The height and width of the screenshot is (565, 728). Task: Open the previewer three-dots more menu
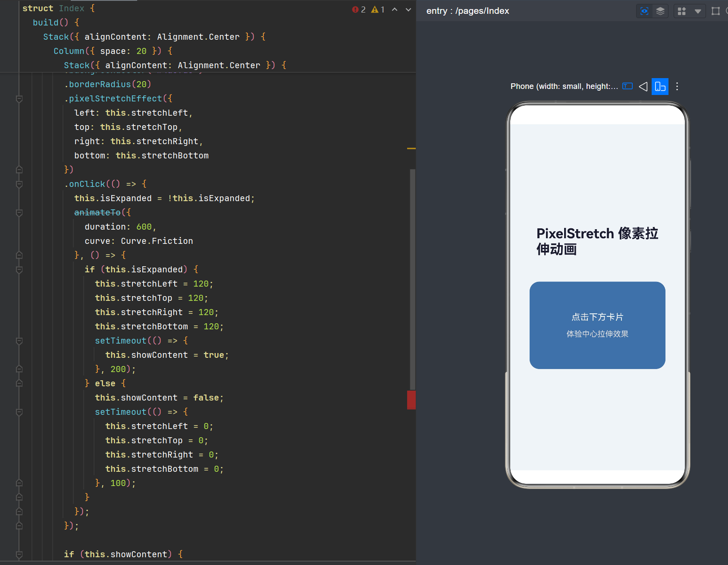[x=677, y=86]
